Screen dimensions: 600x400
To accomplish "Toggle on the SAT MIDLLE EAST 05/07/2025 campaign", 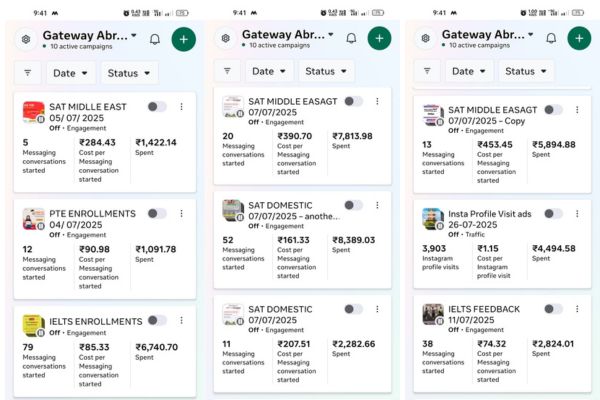I will tap(157, 106).
